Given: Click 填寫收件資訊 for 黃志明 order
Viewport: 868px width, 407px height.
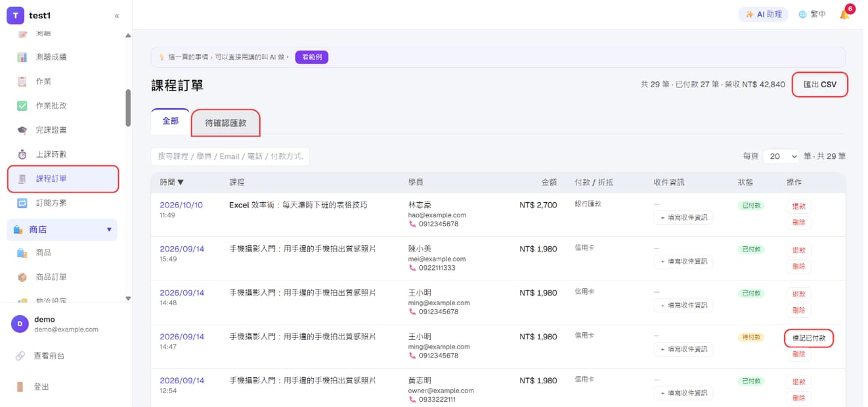Looking at the screenshot, I should click(684, 393).
